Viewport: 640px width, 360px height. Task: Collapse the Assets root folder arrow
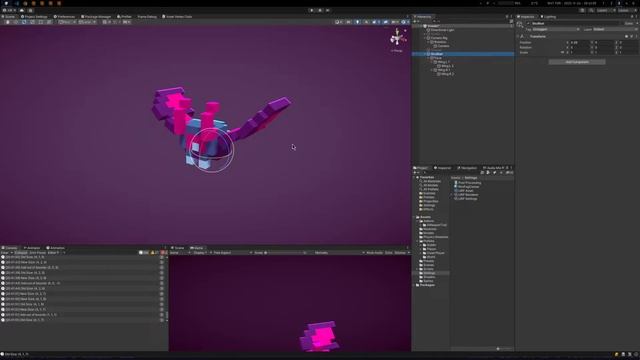point(414,217)
